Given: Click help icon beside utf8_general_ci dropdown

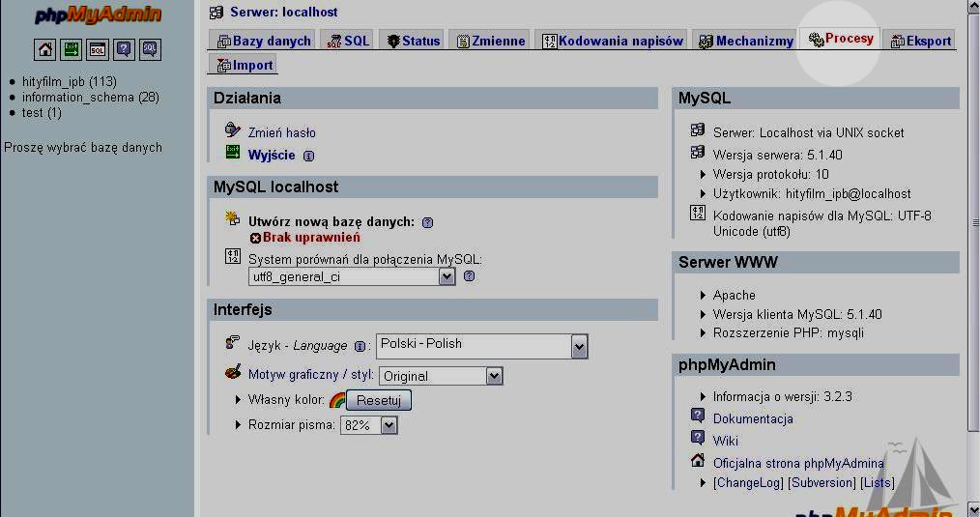Looking at the screenshot, I should coord(469,276).
